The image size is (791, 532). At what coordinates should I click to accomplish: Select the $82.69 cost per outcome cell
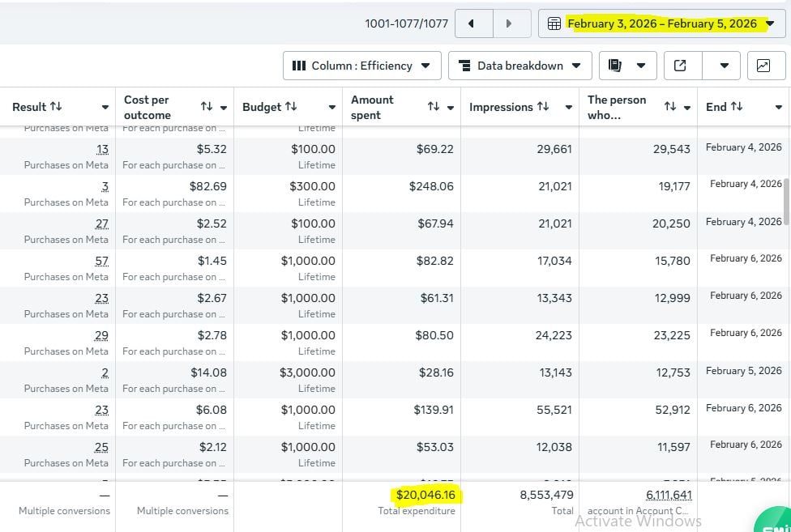(207, 186)
